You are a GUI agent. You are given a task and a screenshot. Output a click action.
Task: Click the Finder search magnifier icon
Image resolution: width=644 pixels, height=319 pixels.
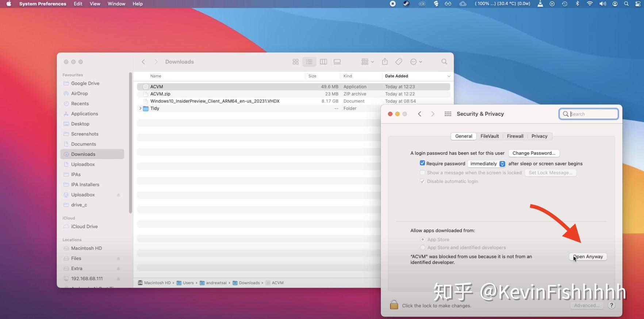click(444, 62)
